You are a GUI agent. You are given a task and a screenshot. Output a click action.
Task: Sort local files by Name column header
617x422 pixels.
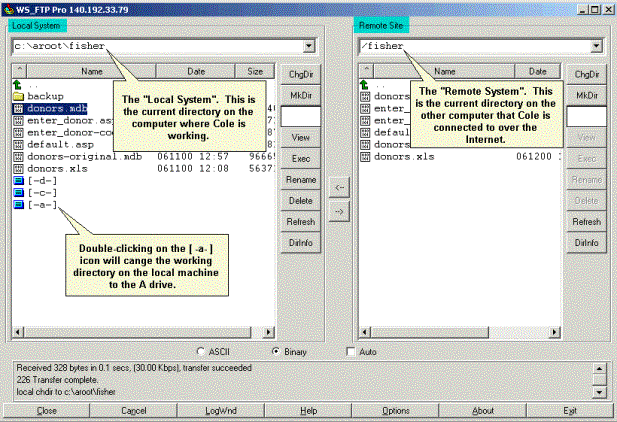(91, 72)
